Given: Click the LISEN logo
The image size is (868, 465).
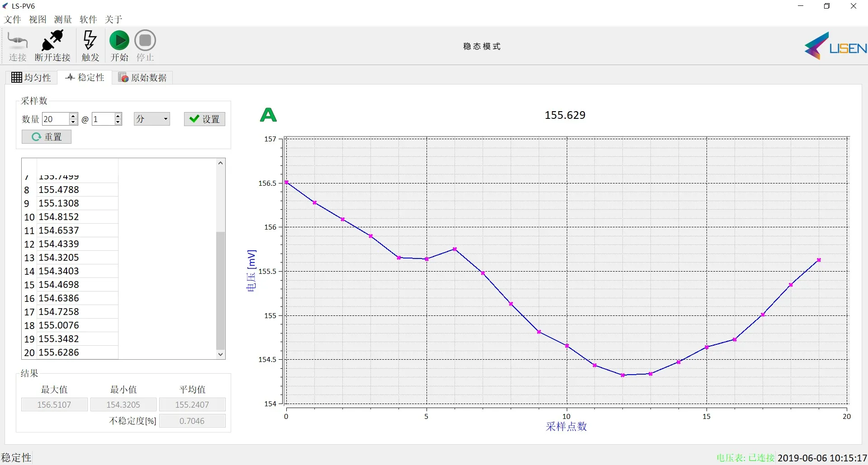Looking at the screenshot, I should [835, 46].
